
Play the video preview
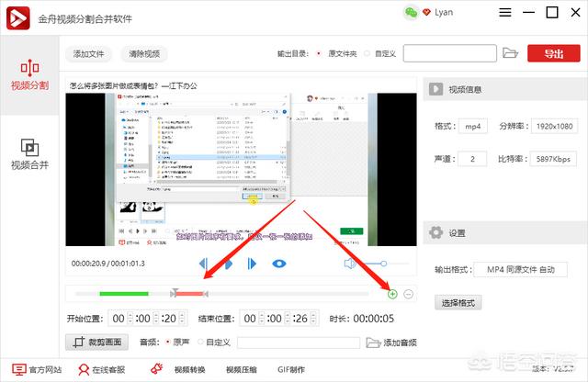coord(228,264)
